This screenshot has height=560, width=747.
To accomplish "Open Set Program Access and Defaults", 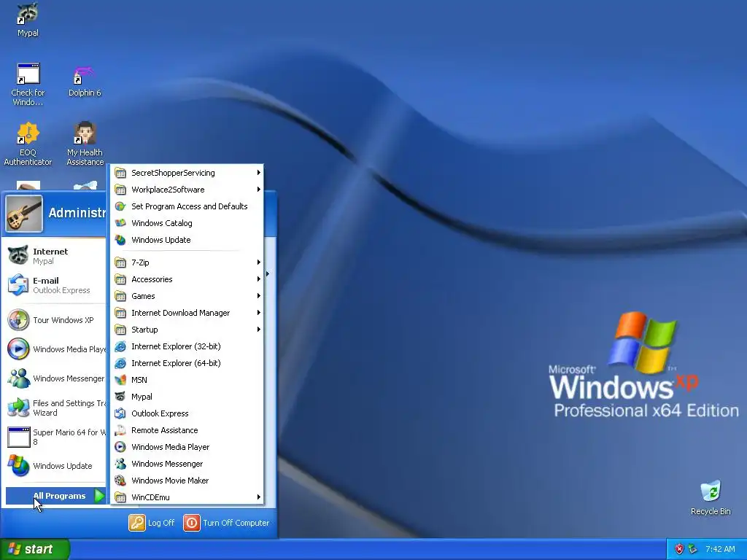I will [x=187, y=206].
